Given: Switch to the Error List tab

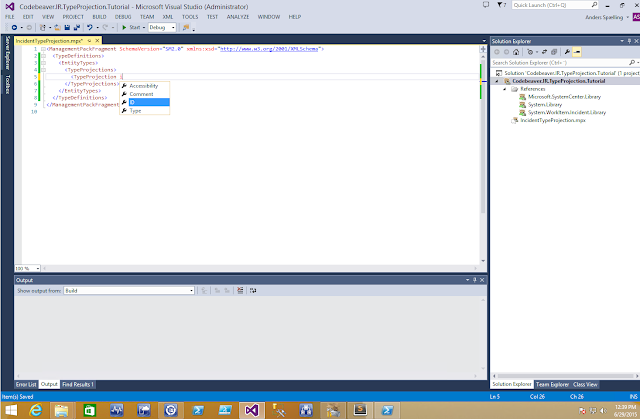Looking at the screenshot, I should [26, 384].
